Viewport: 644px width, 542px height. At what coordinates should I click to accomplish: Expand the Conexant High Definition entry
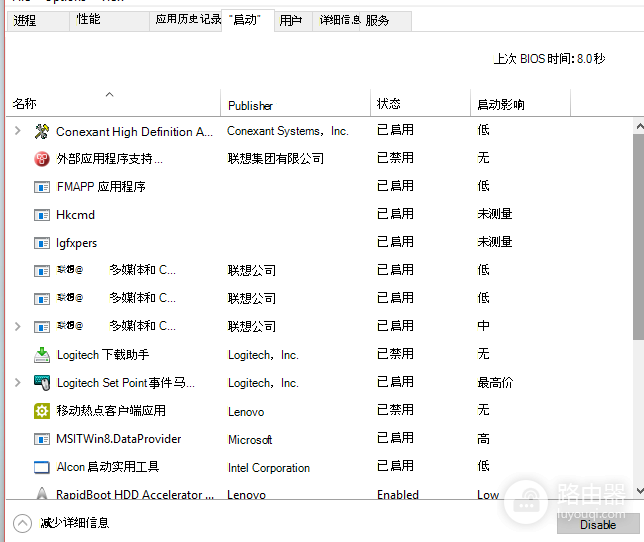coord(18,131)
